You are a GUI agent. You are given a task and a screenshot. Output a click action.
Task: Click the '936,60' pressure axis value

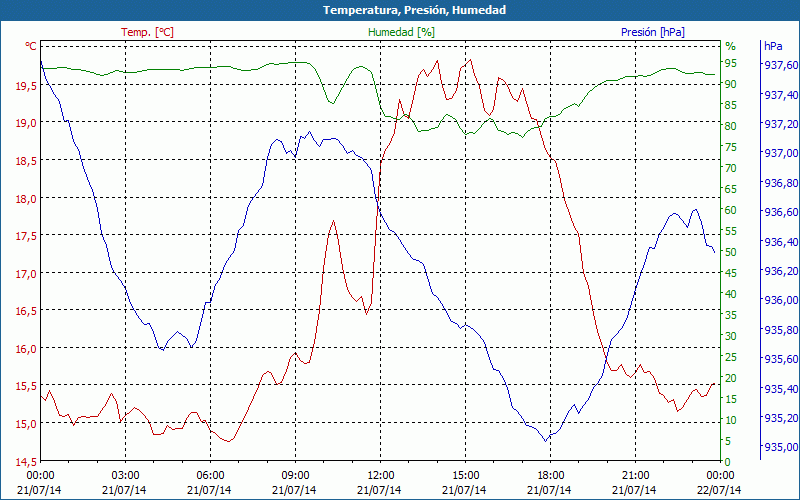pyautogui.click(x=781, y=212)
